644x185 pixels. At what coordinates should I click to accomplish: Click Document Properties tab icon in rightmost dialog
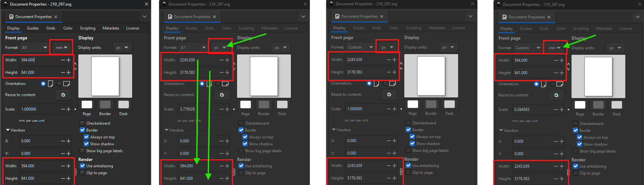(505, 17)
